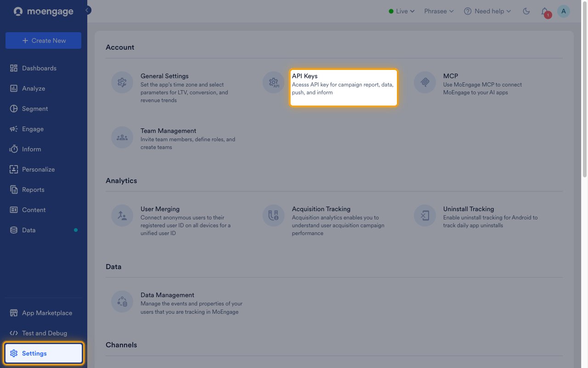Expand the Need help dropdown
Viewport: 588px width, 368px height.
coord(487,11)
